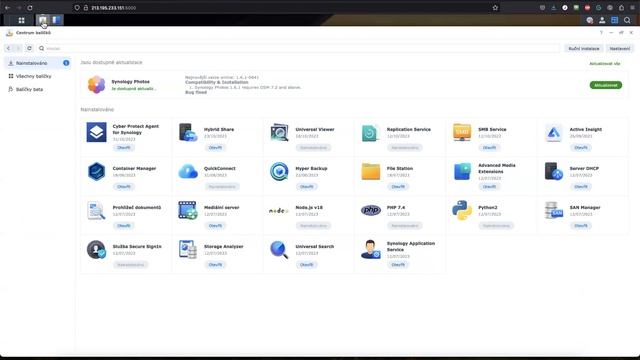The image size is (640, 360).
Task: Click the Hyper Backup package icon
Action: (x=279, y=171)
